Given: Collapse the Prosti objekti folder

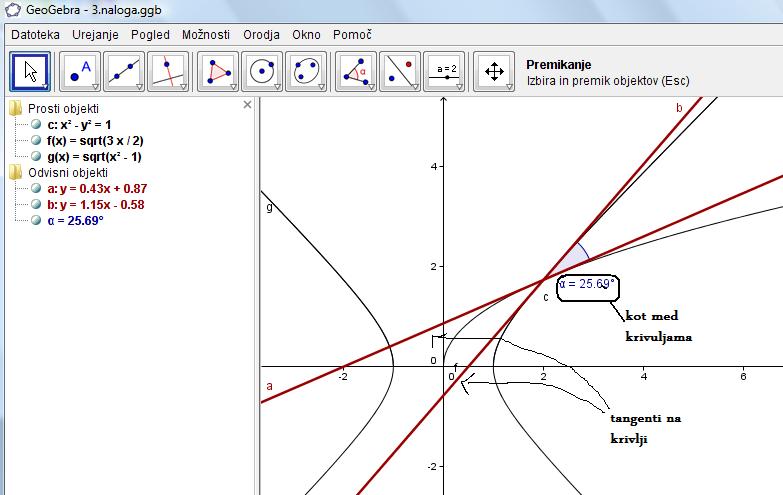Looking at the screenshot, I should point(15,109).
